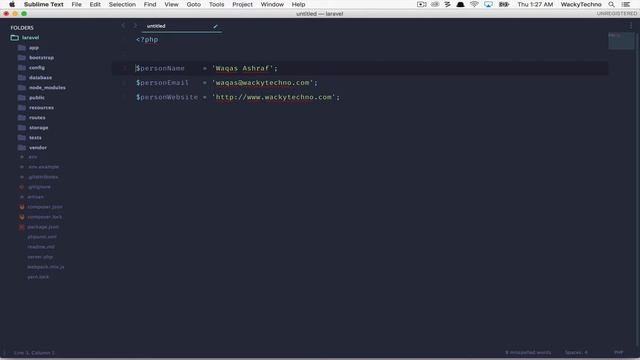Open the .env.example file
640x360 pixels.
click(x=44, y=167)
